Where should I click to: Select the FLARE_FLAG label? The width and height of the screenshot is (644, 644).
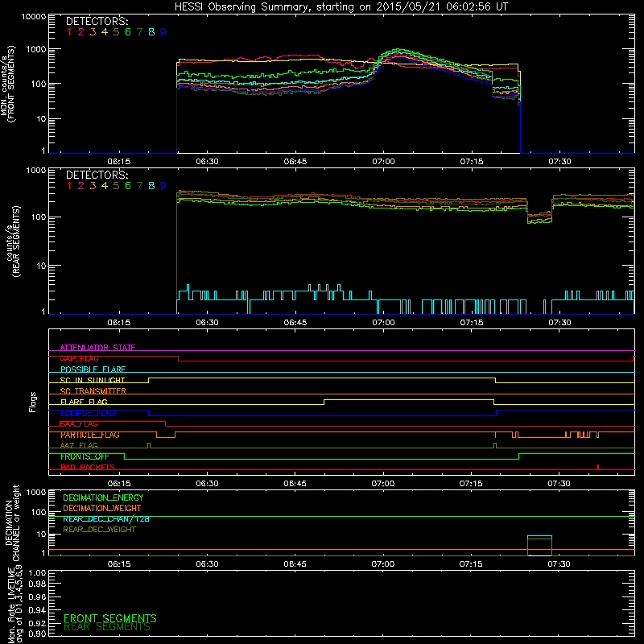[x=84, y=402]
